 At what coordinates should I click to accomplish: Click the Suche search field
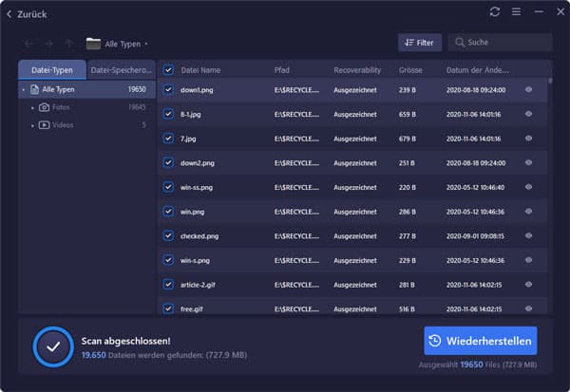tap(501, 43)
